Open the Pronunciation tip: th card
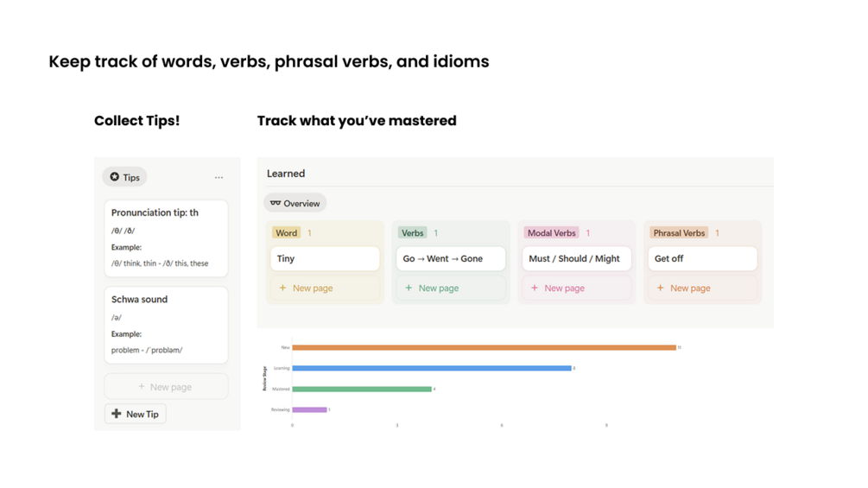Image resolution: width=868 pixels, height=488 pixels. pyautogui.click(x=166, y=238)
